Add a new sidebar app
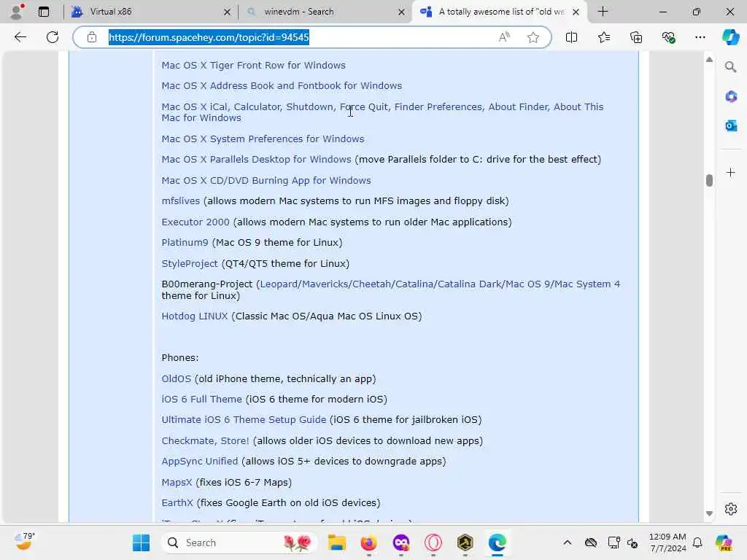This screenshot has width=747, height=560. coord(730,172)
